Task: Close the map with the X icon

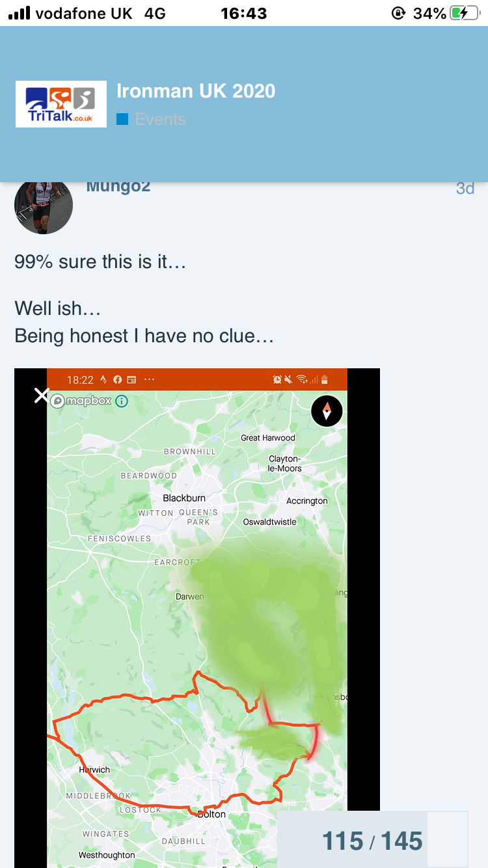Action: [x=42, y=396]
